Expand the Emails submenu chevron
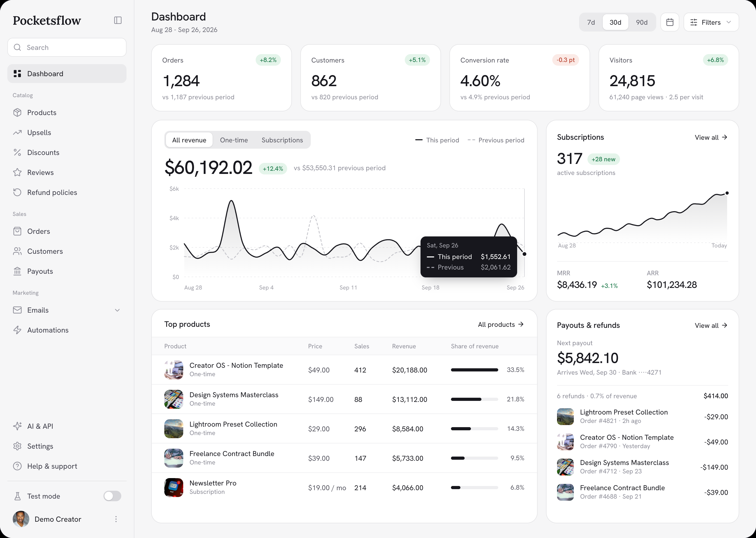The image size is (756, 538). (117, 310)
